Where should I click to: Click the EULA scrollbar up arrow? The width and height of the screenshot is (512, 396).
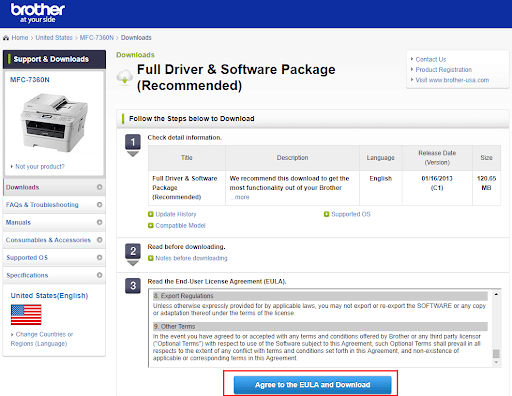coord(496,294)
